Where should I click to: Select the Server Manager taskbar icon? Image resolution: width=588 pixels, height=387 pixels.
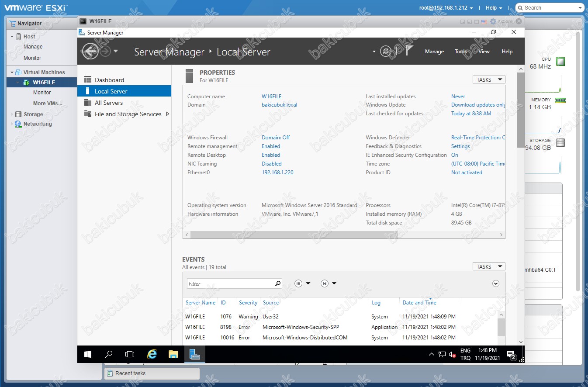194,354
